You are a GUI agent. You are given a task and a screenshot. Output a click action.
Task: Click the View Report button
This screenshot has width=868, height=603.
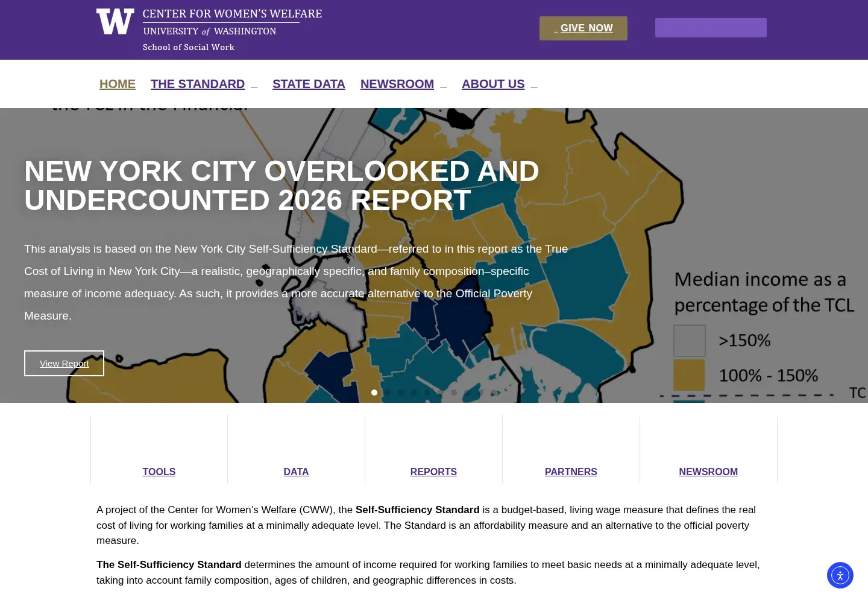[64, 363]
